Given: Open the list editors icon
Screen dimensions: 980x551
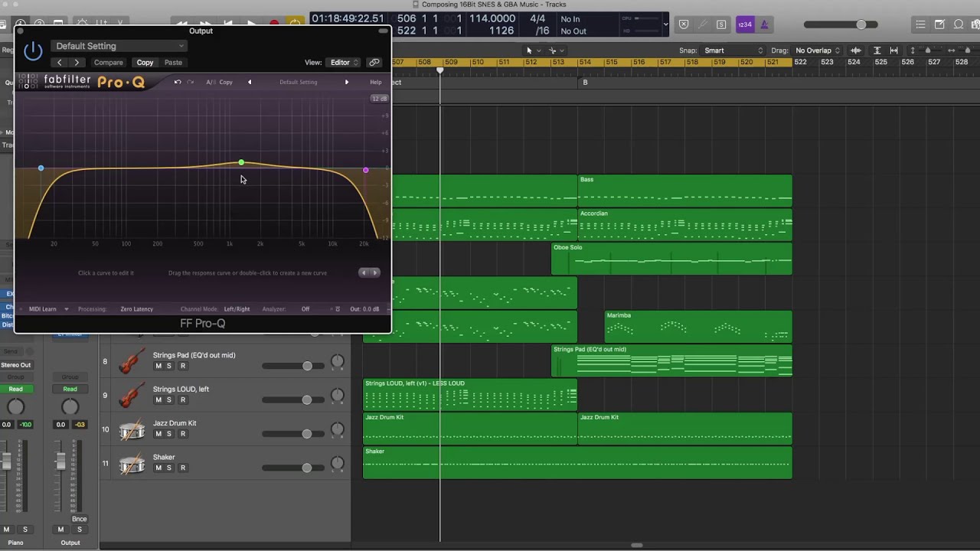Looking at the screenshot, I should pyautogui.click(x=921, y=24).
